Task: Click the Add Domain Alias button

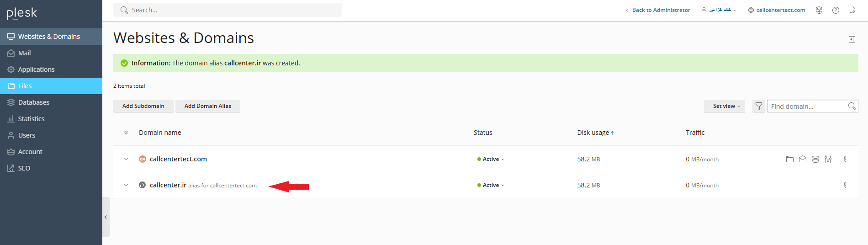Action: [x=207, y=106]
